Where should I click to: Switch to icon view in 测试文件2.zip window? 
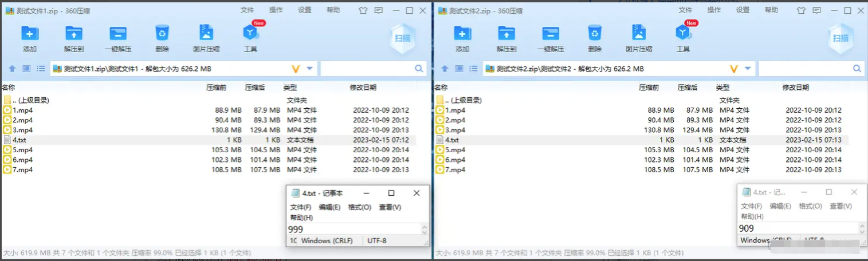pyautogui.click(x=459, y=69)
